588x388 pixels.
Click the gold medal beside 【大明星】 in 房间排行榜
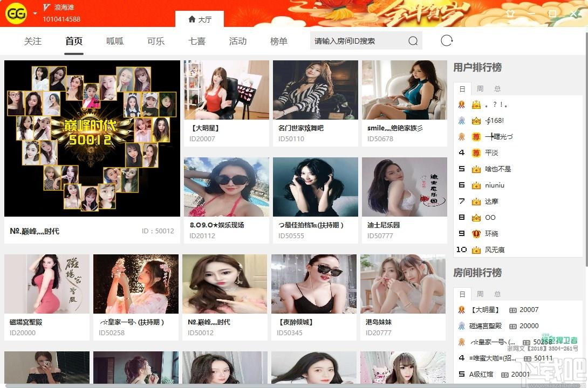pyautogui.click(x=462, y=310)
